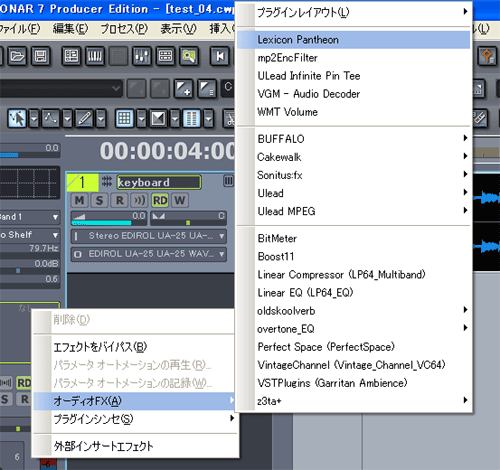Expand the Cakewalk effects submenu
Screen dimensions: 500x470
[x=353, y=157]
